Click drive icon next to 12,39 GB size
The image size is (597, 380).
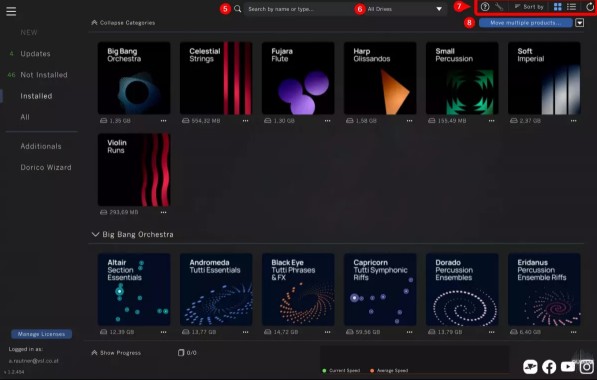click(103, 332)
